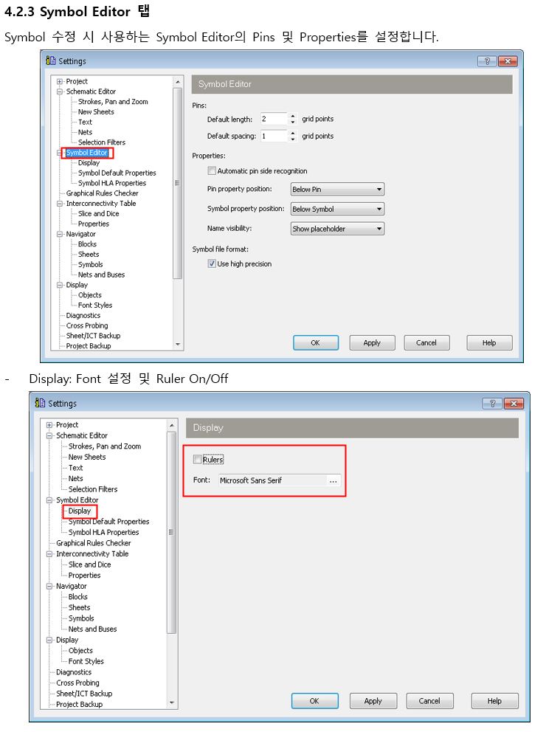Enable Automatic pin side recognition checkbox
Screen dimensions: 560x732
click(x=212, y=171)
